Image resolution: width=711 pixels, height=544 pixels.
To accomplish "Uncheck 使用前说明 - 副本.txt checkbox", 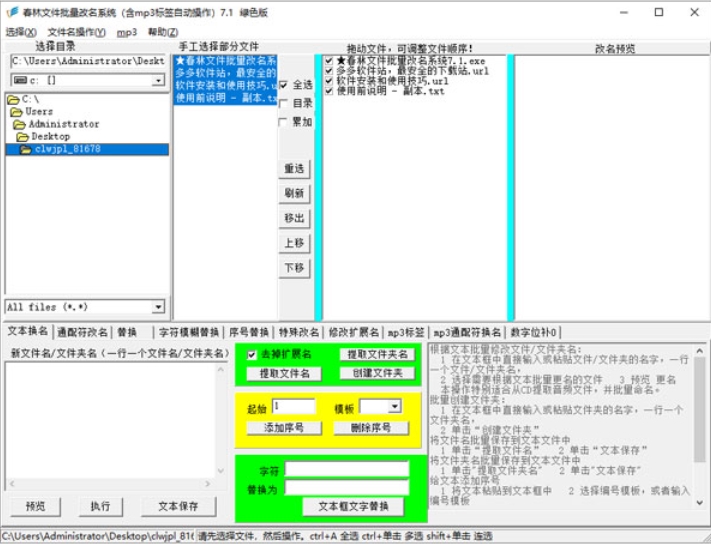I will point(329,91).
